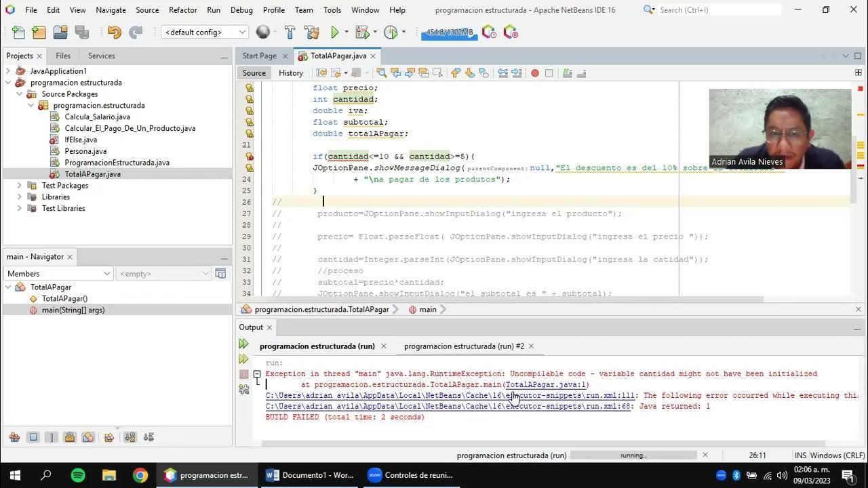Toggle Fully Qualified Names in Navigator

pos(109,437)
